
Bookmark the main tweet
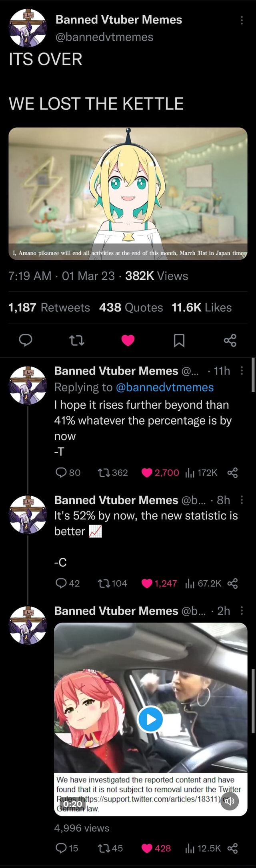[179, 341]
